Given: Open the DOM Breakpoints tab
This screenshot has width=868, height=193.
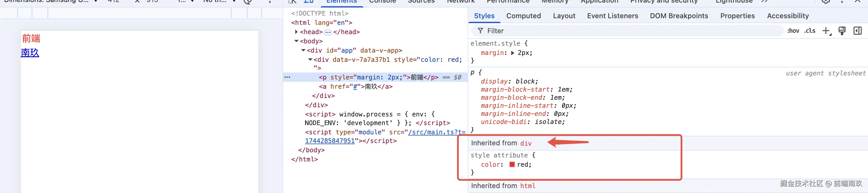Looking at the screenshot, I should point(679,16).
